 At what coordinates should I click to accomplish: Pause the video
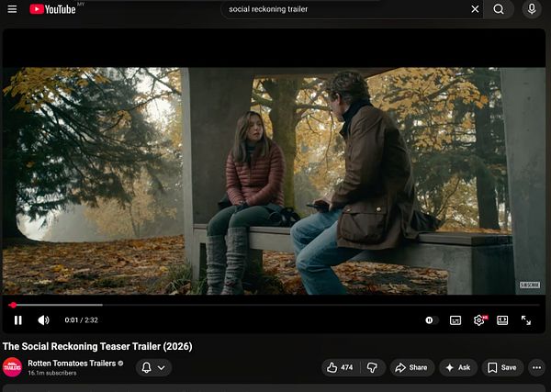[x=18, y=320]
